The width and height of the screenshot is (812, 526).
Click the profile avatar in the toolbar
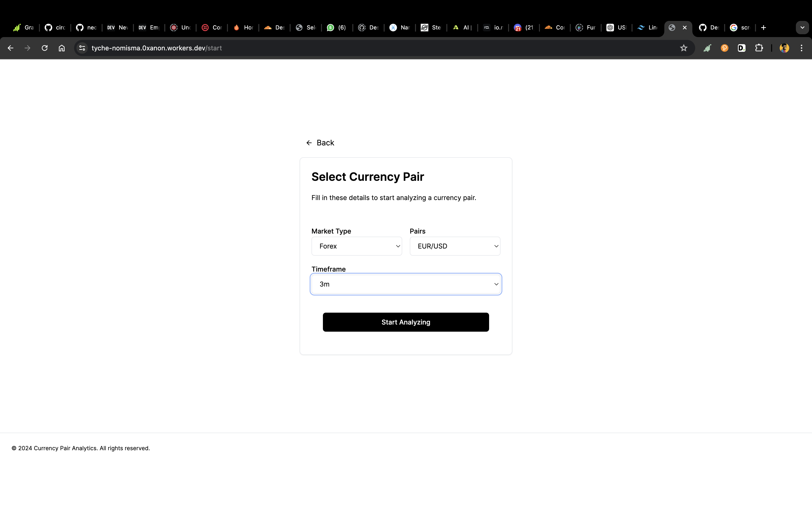pyautogui.click(x=784, y=48)
